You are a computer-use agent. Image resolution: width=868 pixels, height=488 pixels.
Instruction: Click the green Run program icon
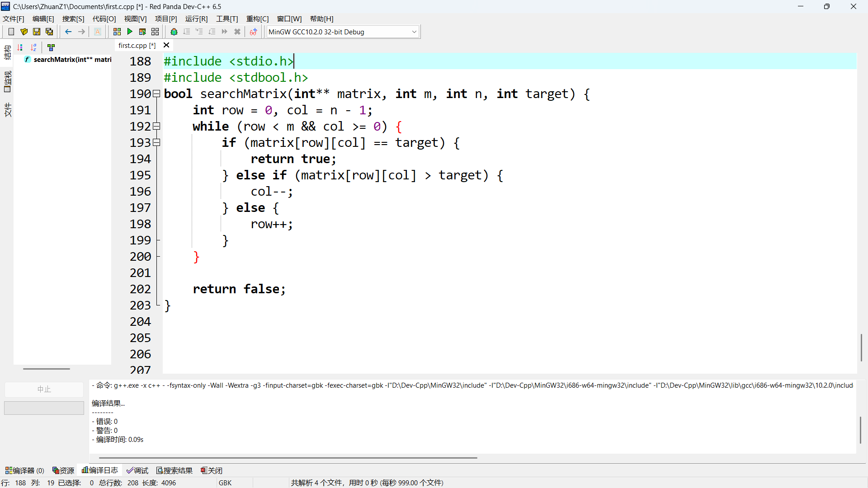click(x=130, y=32)
